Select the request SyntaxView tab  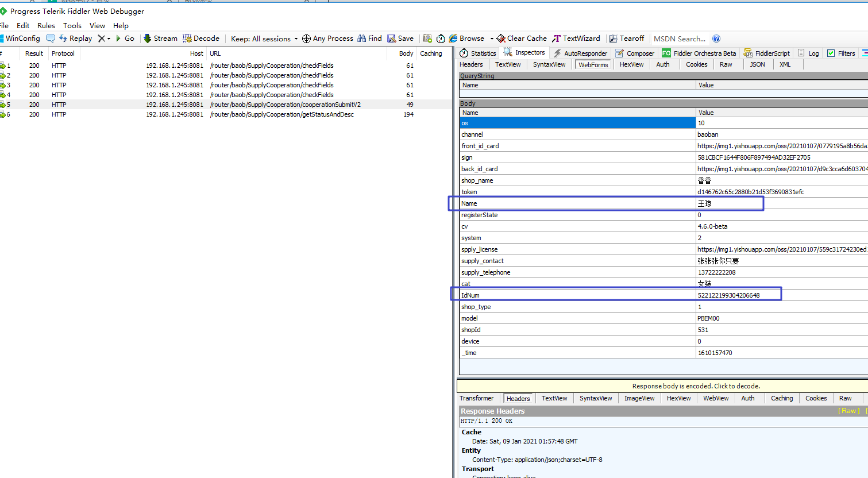[549, 64]
